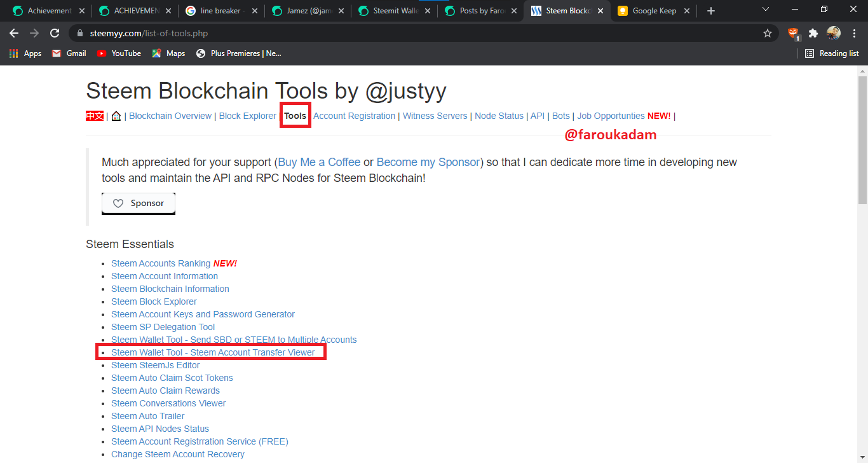Open the Gmail bookmark

(x=69, y=53)
